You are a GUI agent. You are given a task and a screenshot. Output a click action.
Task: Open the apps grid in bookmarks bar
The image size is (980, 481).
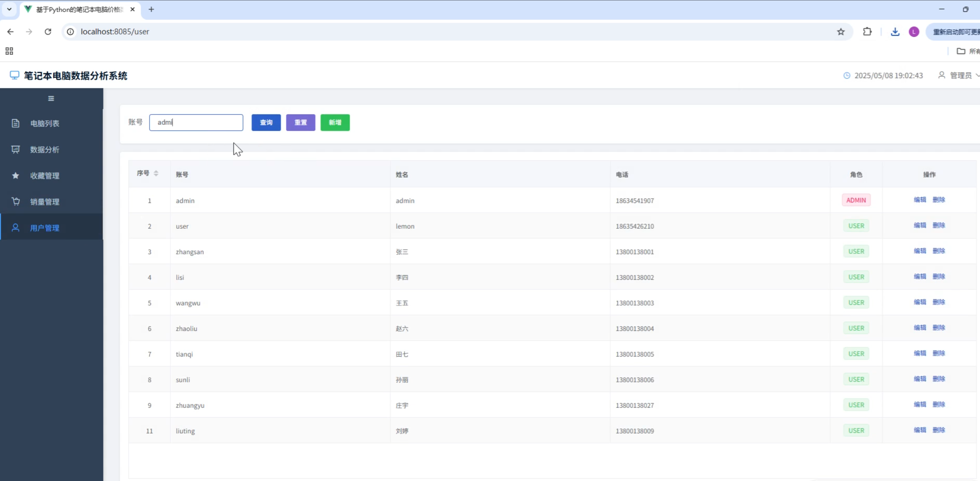pyautogui.click(x=9, y=51)
